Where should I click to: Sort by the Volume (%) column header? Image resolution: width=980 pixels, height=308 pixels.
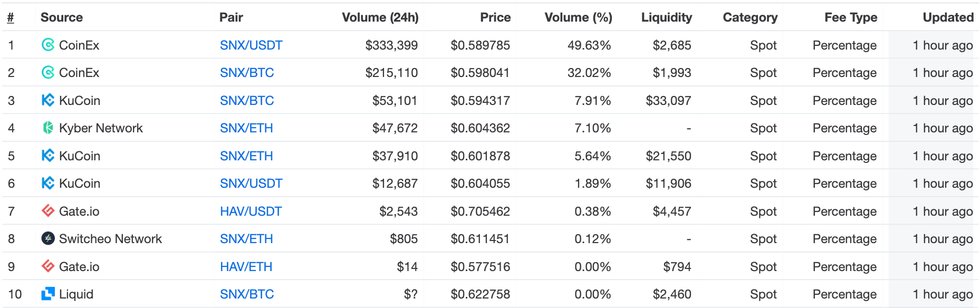[x=578, y=17]
